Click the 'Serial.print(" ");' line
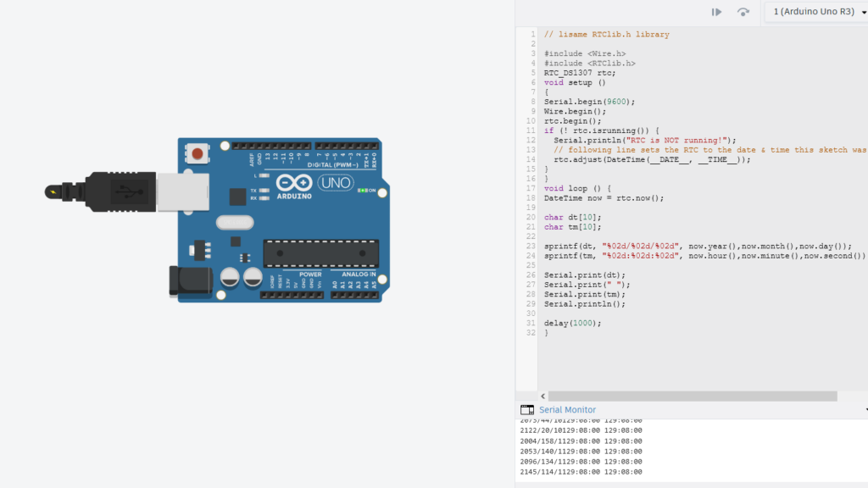This screenshot has width=868, height=488. tap(587, 285)
